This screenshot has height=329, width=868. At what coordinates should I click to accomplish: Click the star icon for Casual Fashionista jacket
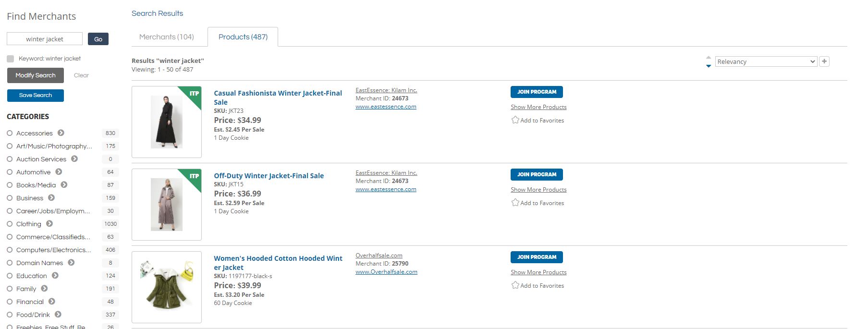pyautogui.click(x=515, y=120)
